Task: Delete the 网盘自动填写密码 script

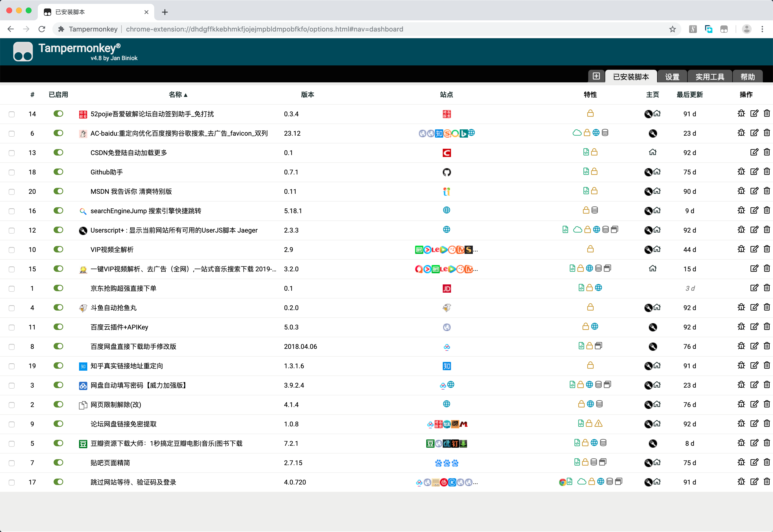Action: 767,385
